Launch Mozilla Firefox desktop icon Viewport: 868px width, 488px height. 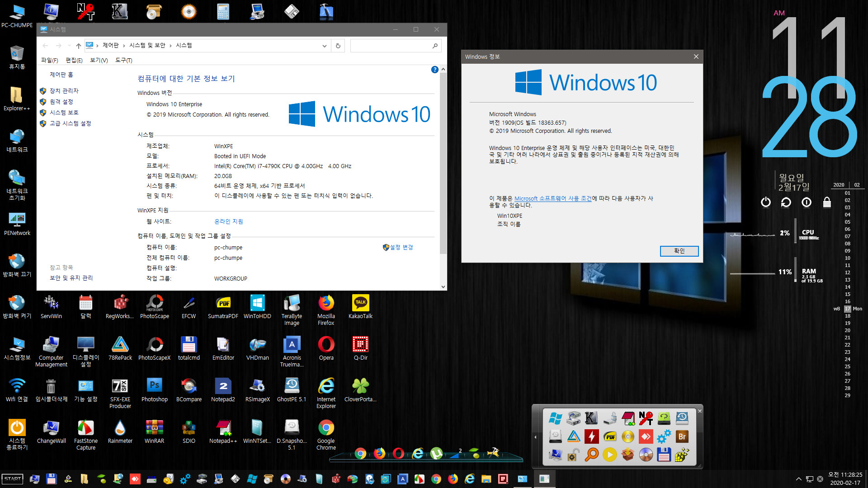(x=326, y=310)
